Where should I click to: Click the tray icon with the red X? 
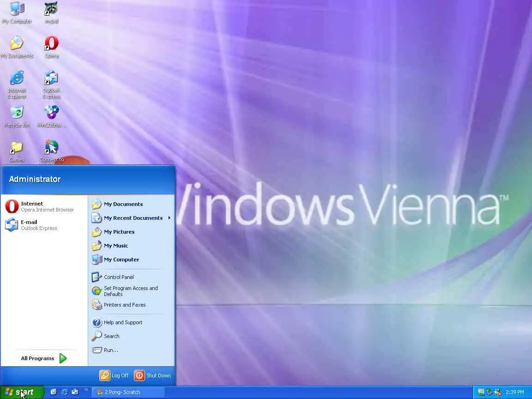point(498,392)
